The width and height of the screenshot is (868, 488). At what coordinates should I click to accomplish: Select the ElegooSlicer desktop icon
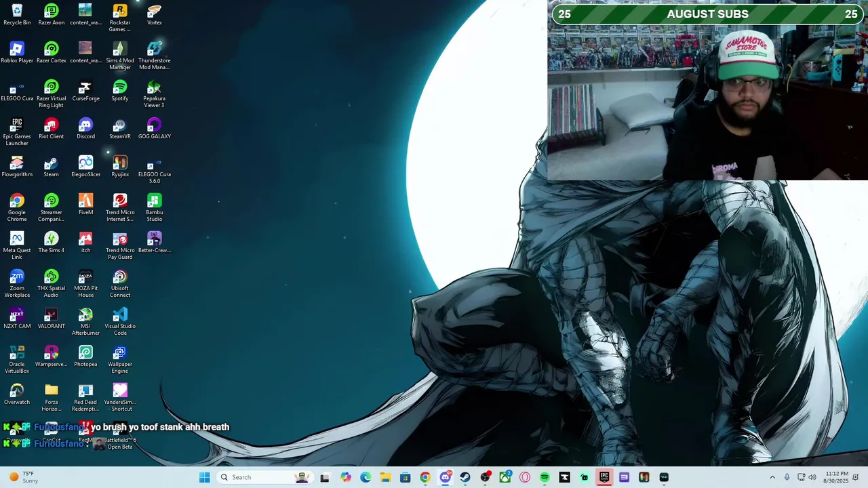(85, 166)
